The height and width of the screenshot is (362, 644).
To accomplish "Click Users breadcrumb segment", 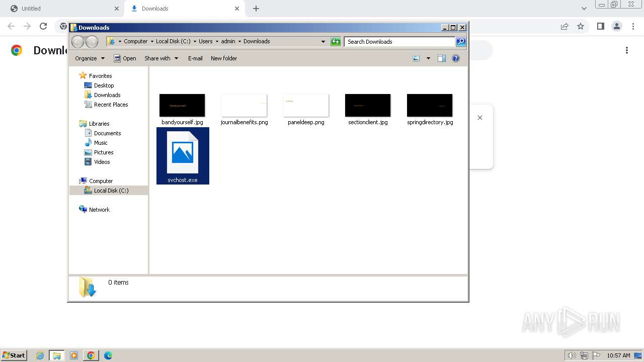I will tap(205, 41).
